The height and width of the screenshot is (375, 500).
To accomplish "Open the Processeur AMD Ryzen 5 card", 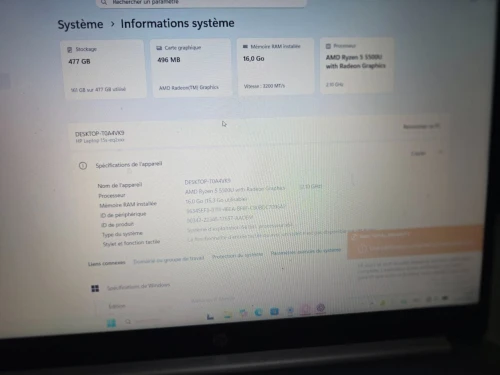I will click(357, 65).
